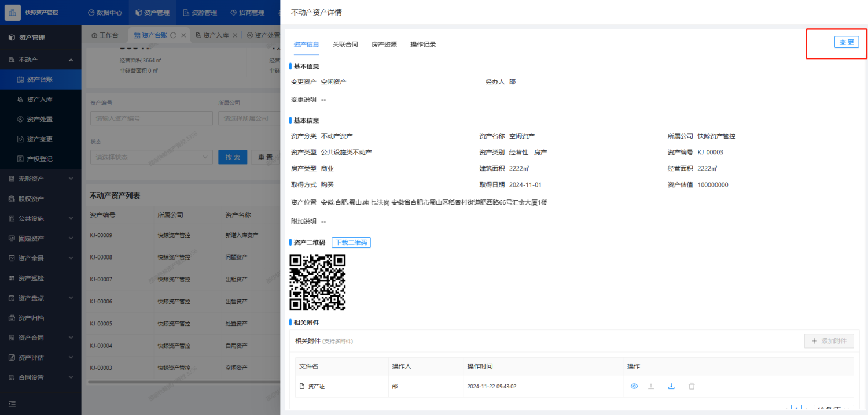Delete the 资产证 attachment
Image resolution: width=868 pixels, height=415 pixels.
click(692, 386)
